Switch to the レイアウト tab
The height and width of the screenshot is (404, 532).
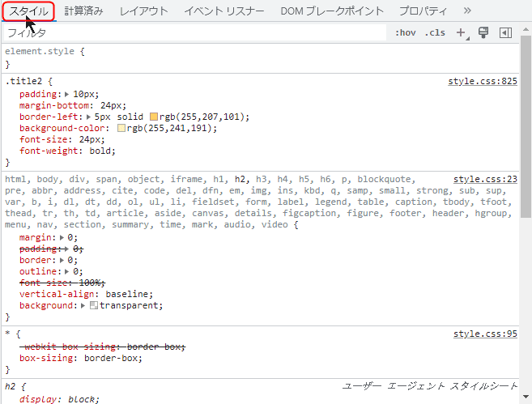144,11
